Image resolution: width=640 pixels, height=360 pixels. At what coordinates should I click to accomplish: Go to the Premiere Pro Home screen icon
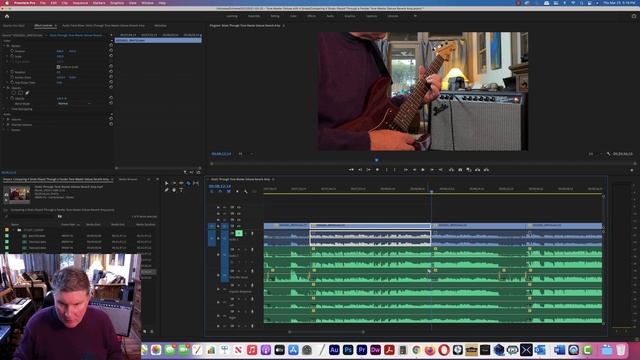(7, 16)
